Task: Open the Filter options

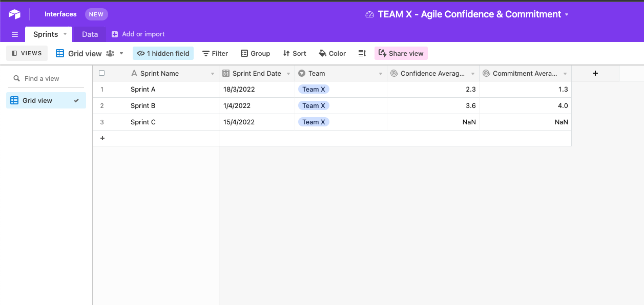Action: (x=215, y=53)
